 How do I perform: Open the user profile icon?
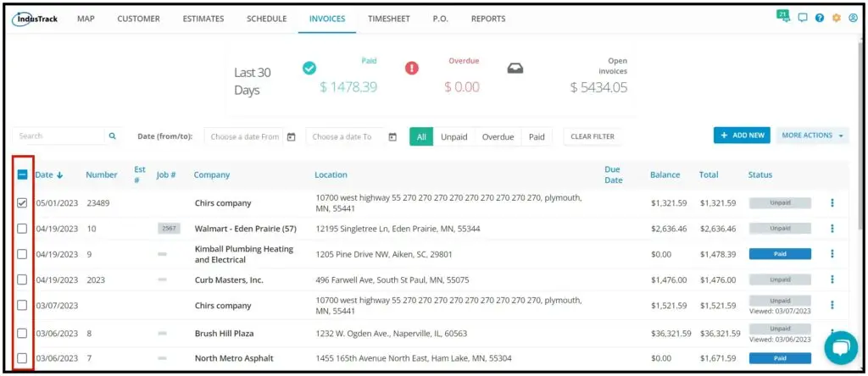[x=853, y=18]
